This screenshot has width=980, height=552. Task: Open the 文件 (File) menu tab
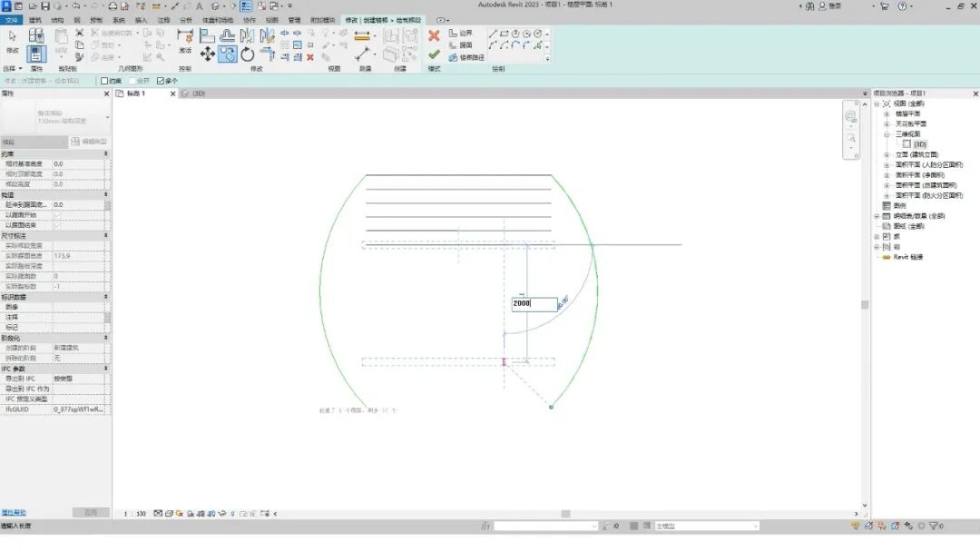[x=11, y=20]
